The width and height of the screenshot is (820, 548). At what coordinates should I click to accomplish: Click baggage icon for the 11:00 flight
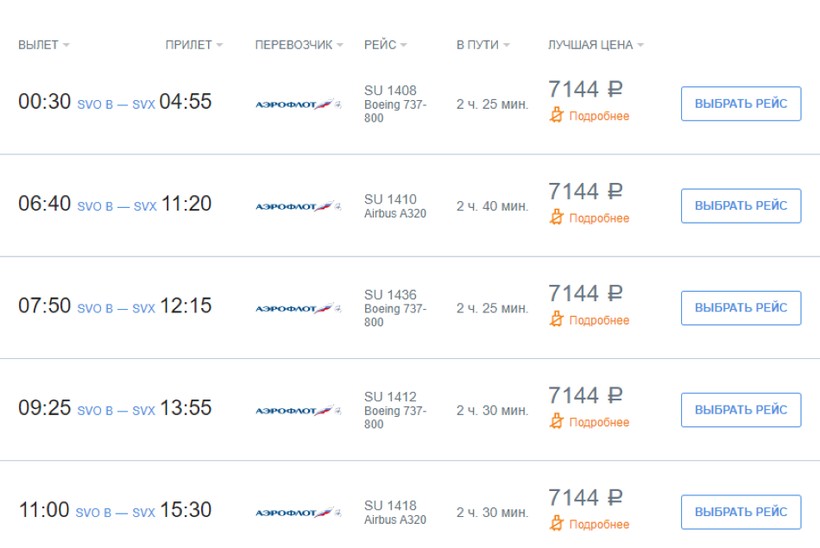click(557, 524)
